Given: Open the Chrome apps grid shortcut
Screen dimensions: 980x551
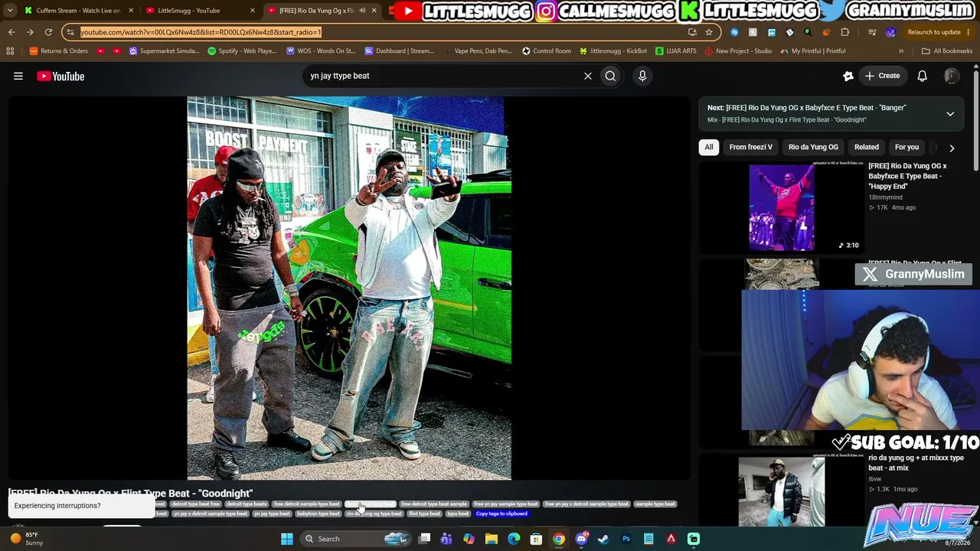Looking at the screenshot, I should pos(10,51).
